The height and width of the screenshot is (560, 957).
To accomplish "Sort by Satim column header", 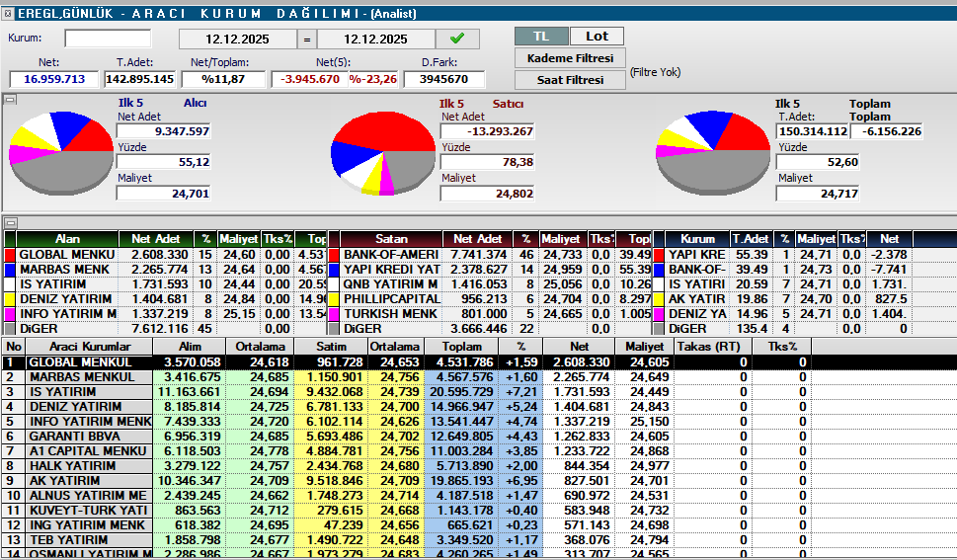I will click(332, 347).
